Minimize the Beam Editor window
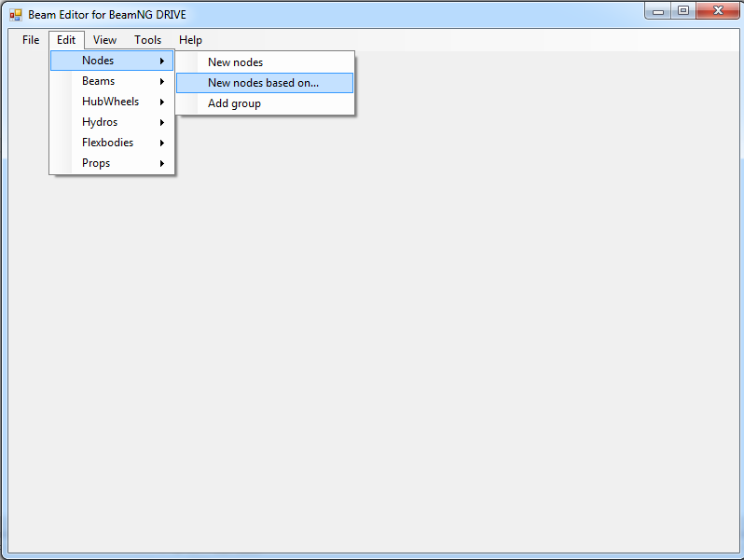This screenshot has width=744, height=560. pyautogui.click(x=657, y=11)
